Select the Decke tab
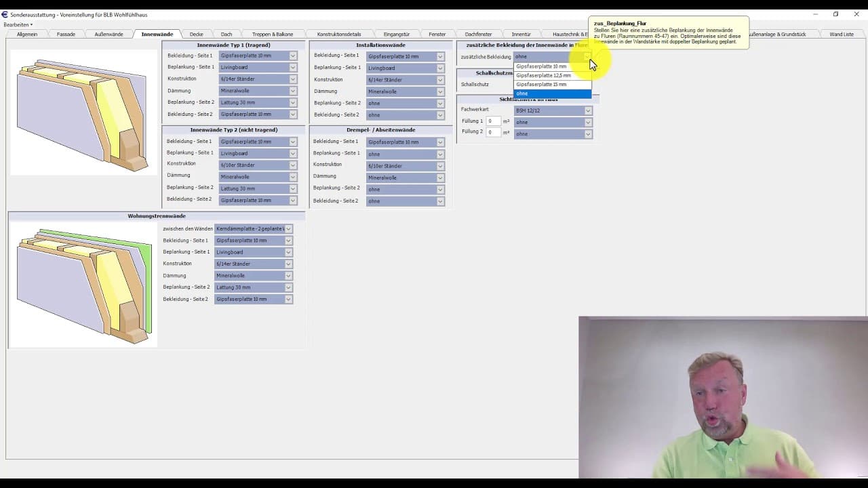The height and width of the screenshot is (488, 868). [197, 34]
